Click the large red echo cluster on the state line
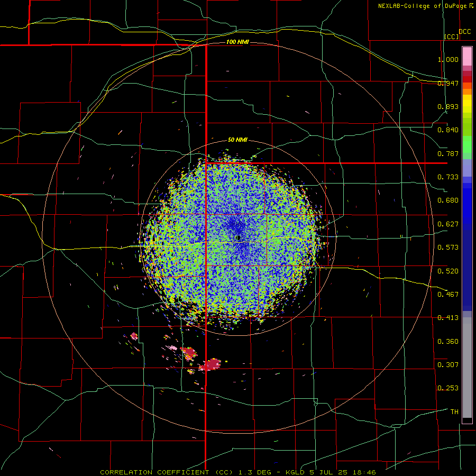Viewport: 476px width, 476px height. 211,364
